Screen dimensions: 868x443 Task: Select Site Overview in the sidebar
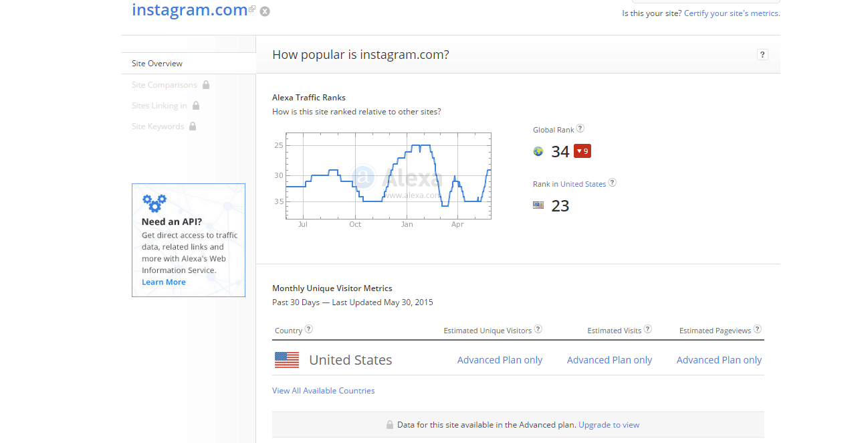tap(189, 64)
